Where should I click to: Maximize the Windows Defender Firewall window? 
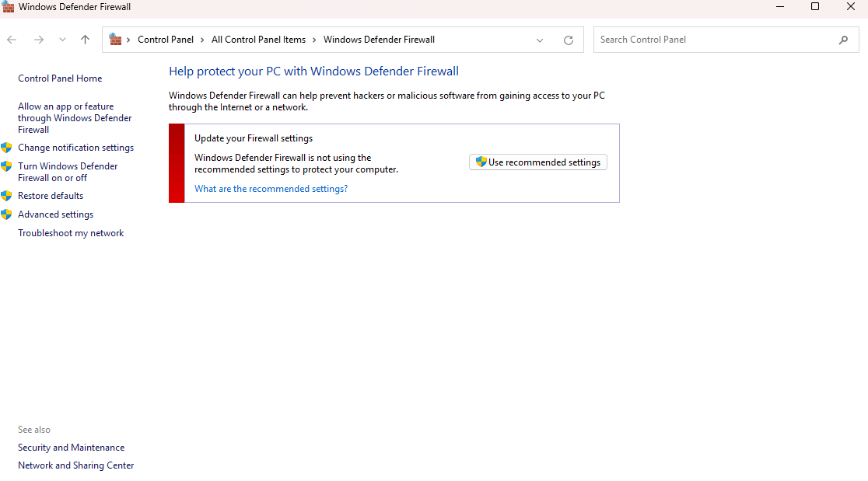point(815,7)
